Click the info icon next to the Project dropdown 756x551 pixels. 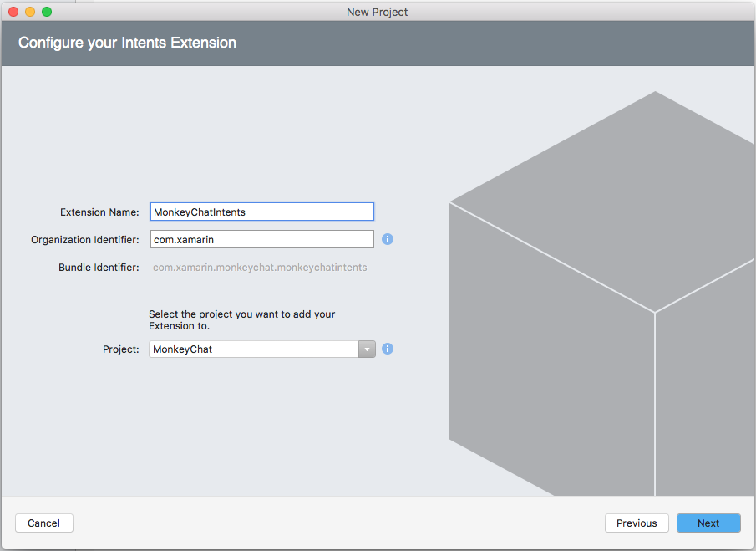pos(387,349)
